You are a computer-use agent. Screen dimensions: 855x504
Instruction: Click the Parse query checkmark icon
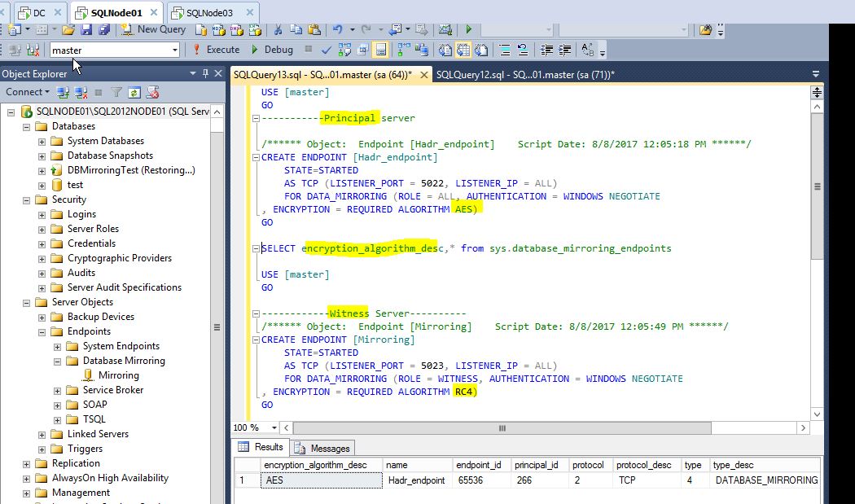click(327, 50)
